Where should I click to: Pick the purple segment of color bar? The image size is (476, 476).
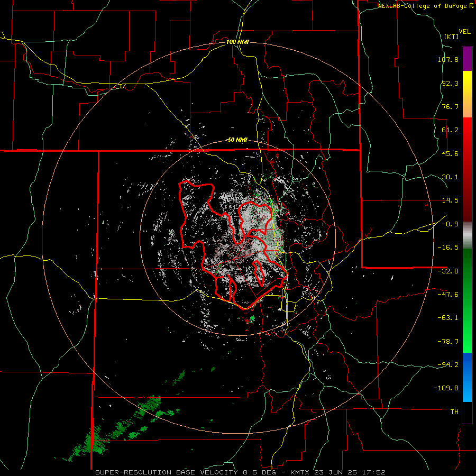pos(467,59)
